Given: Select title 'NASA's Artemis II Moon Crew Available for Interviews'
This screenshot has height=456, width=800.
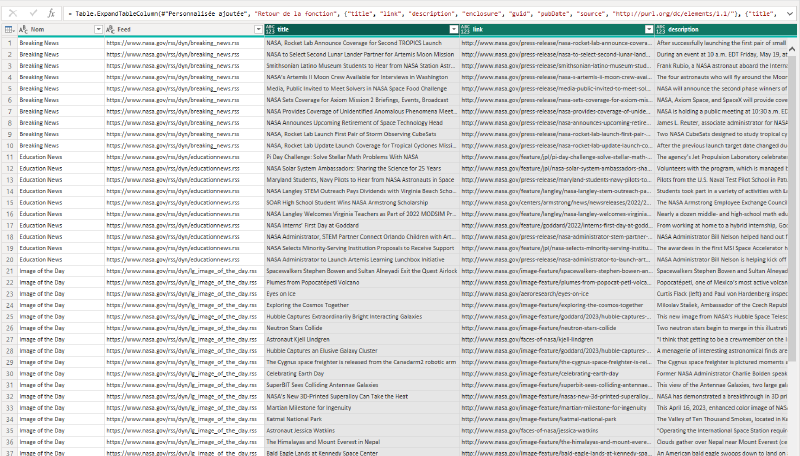Looking at the screenshot, I should point(362,77).
